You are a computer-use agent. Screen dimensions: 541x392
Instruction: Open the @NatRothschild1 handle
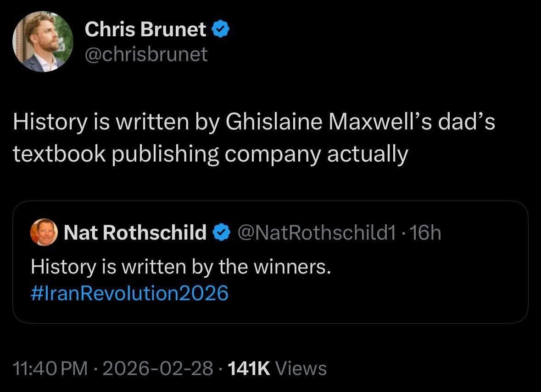[x=316, y=233]
